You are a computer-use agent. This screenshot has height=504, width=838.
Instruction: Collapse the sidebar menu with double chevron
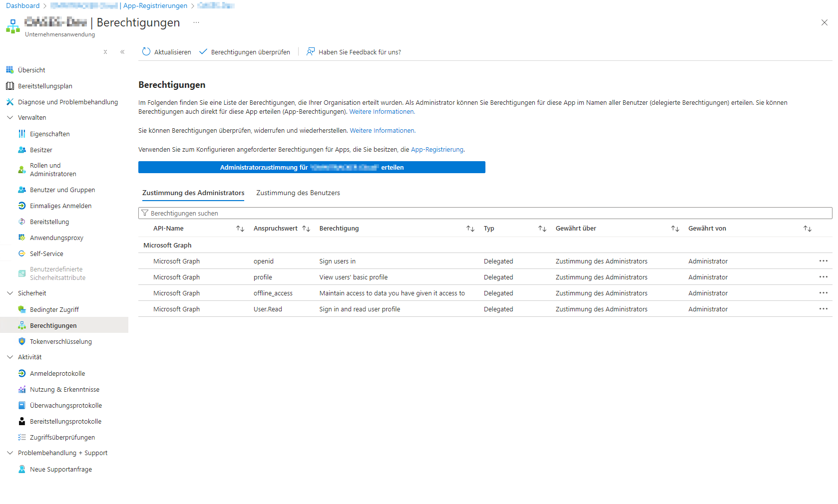122,52
